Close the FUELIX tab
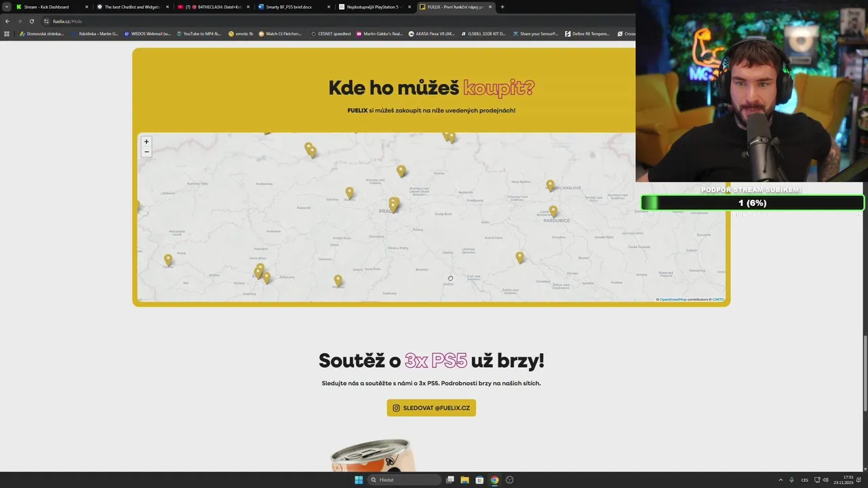Viewport: 868px width, 488px height. pyautogui.click(x=490, y=7)
